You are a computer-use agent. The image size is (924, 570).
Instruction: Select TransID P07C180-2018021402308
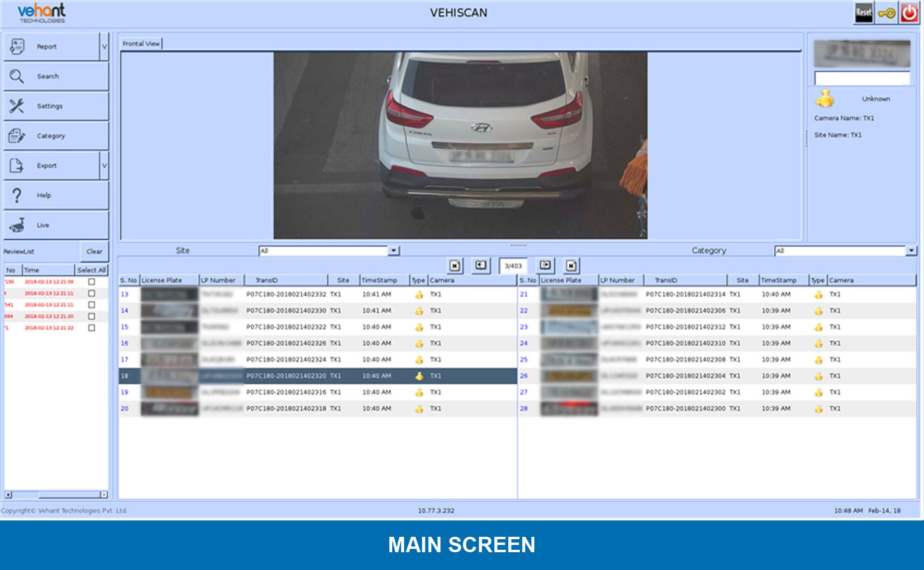[685, 360]
